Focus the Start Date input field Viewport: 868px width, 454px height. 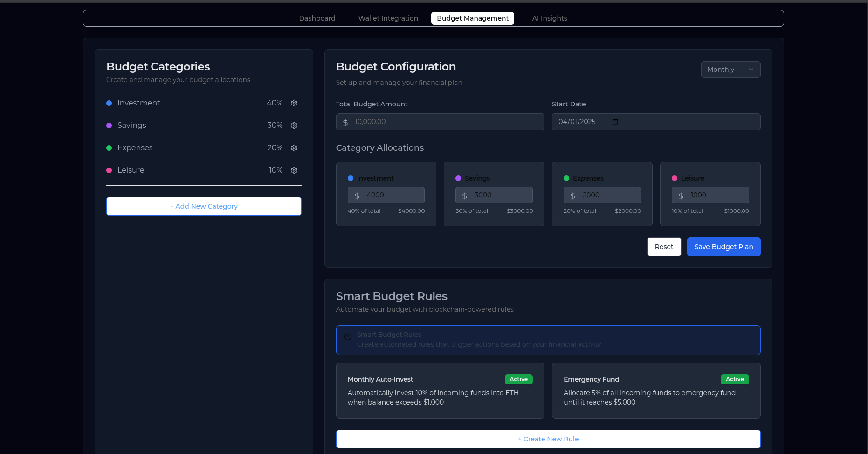coord(656,122)
